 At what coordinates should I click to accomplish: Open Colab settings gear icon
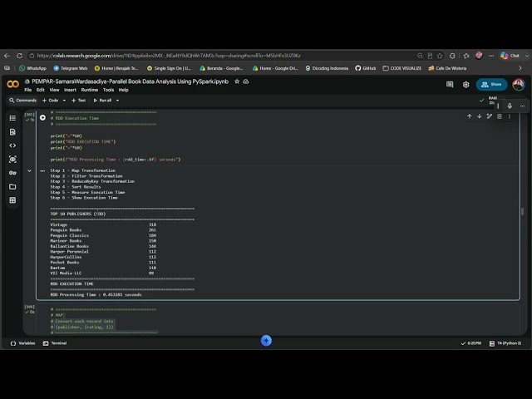[x=465, y=85]
